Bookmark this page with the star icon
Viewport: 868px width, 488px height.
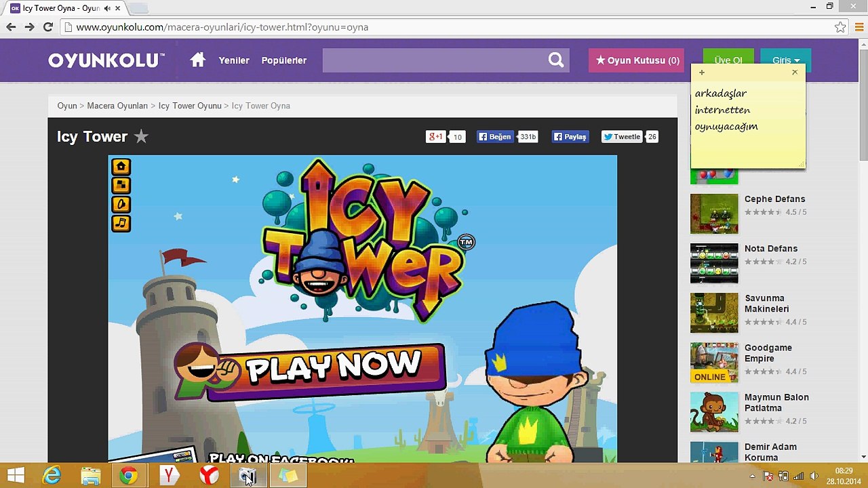pyautogui.click(x=840, y=27)
